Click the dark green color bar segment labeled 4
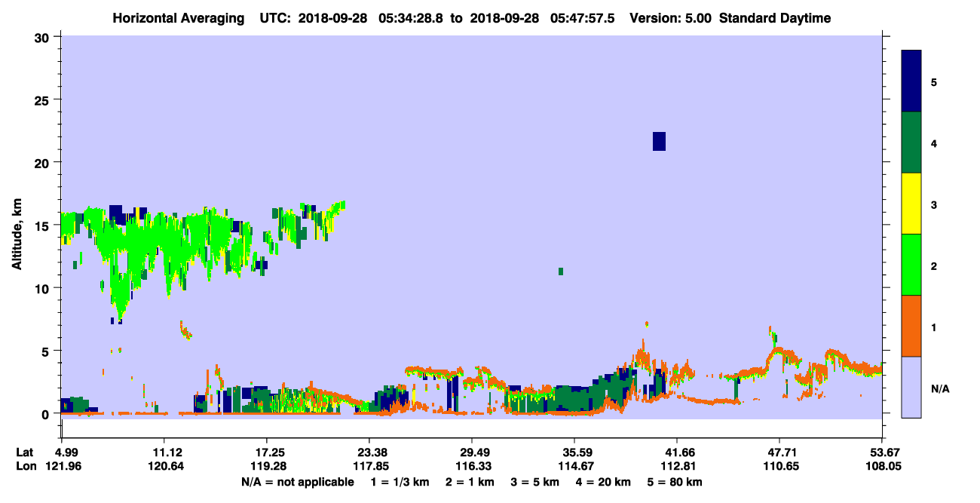The width and height of the screenshot is (980, 503). coord(911,143)
